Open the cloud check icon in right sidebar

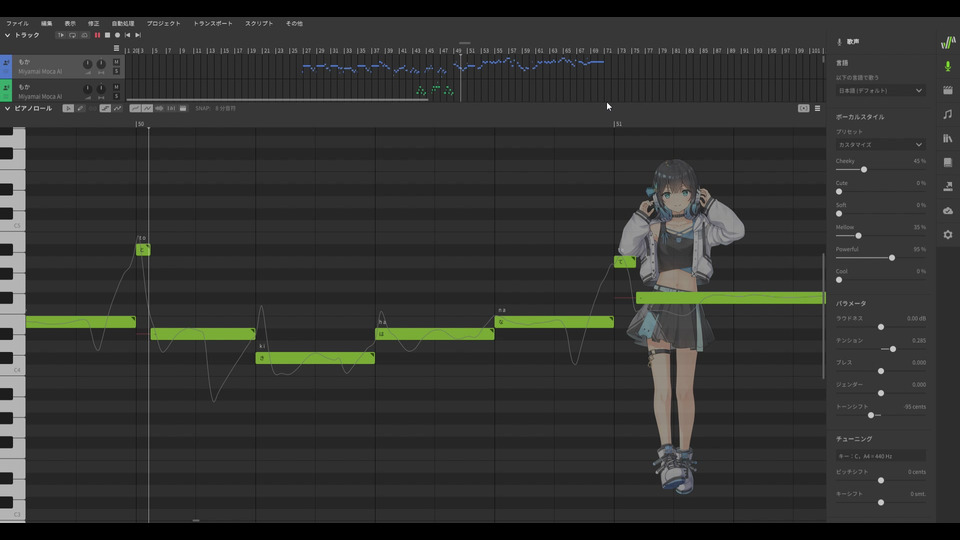(x=948, y=211)
